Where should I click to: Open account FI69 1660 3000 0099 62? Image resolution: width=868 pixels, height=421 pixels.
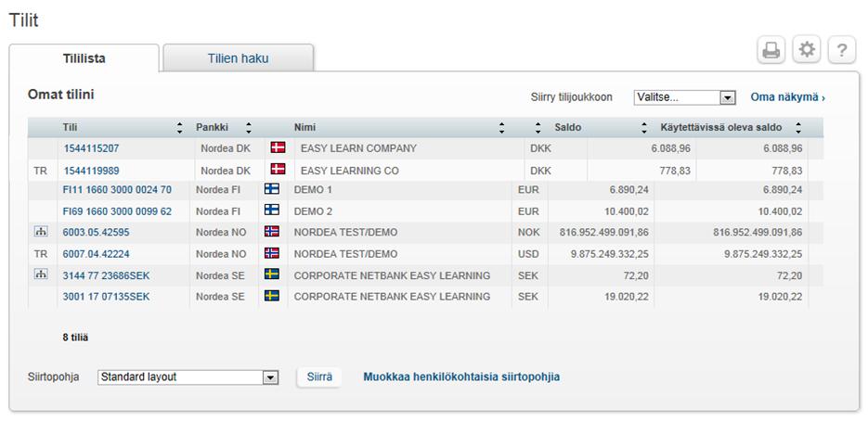tap(117, 211)
